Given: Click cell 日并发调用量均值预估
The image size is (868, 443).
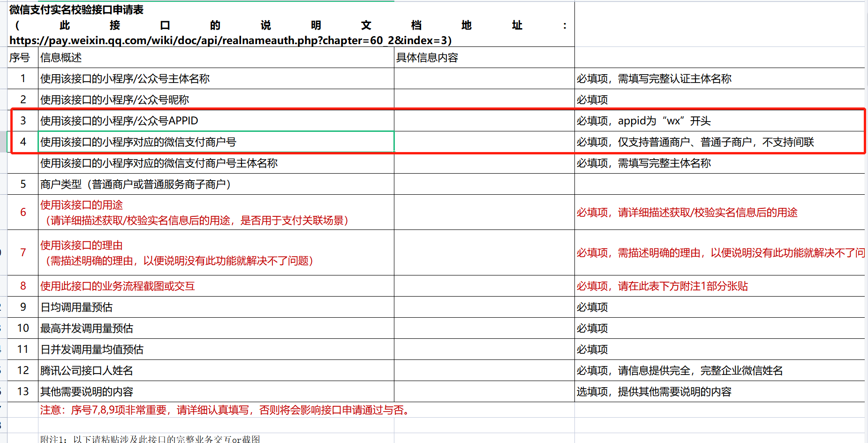Looking at the screenshot, I should 216,350.
